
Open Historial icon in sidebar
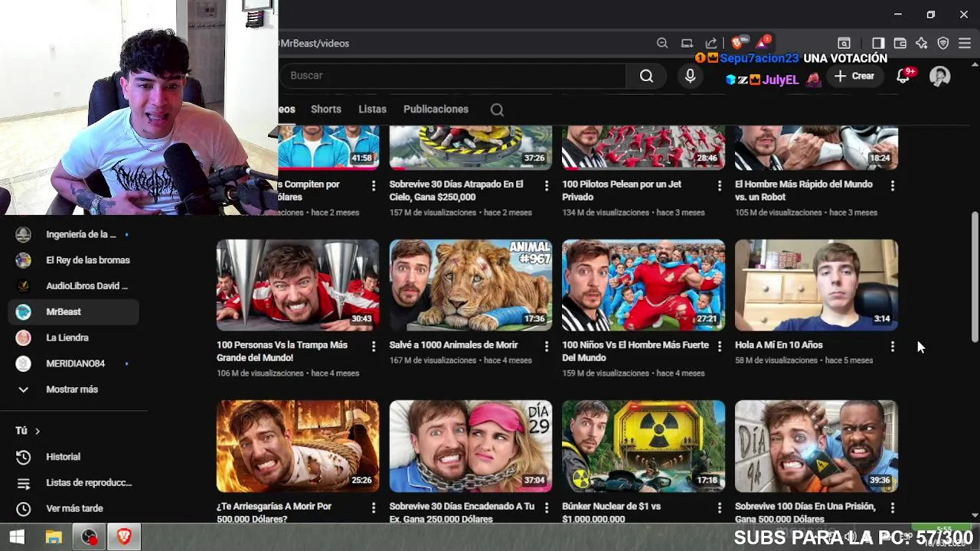click(x=24, y=457)
